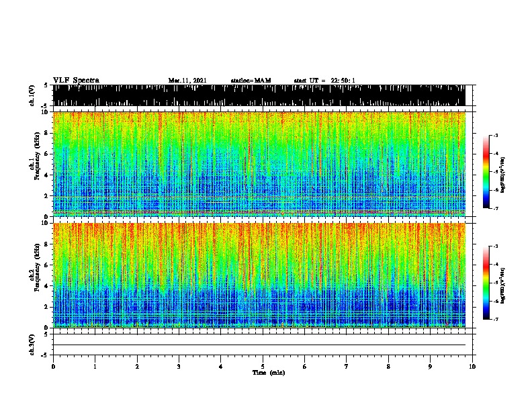Click the ch.2 Frequency (kHz) axis label
This screenshot has height=411, width=532.
point(36,267)
